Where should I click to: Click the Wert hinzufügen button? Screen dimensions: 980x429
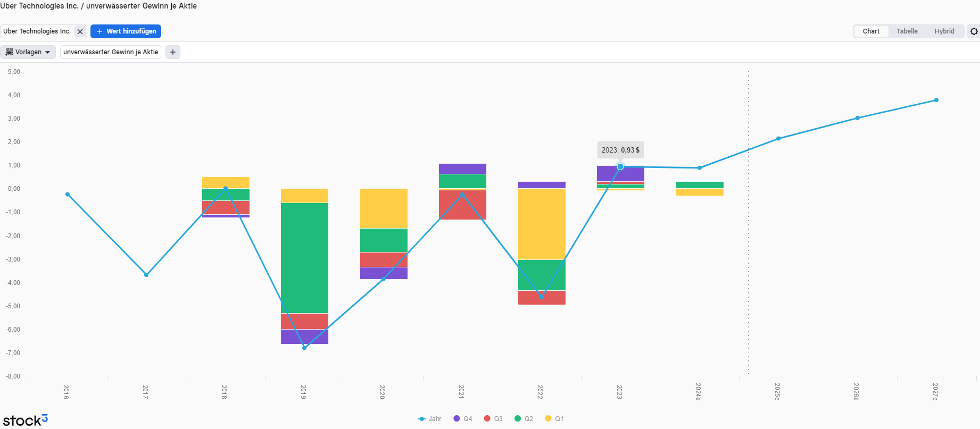pos(126,31)
